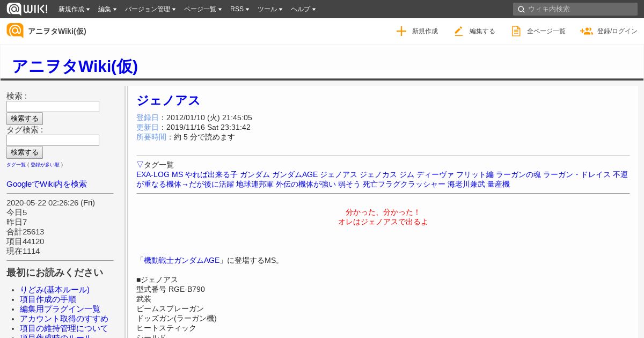Open 編集用プラグイン一覧 link
The image size is (644, 338).
click(60, 309)
